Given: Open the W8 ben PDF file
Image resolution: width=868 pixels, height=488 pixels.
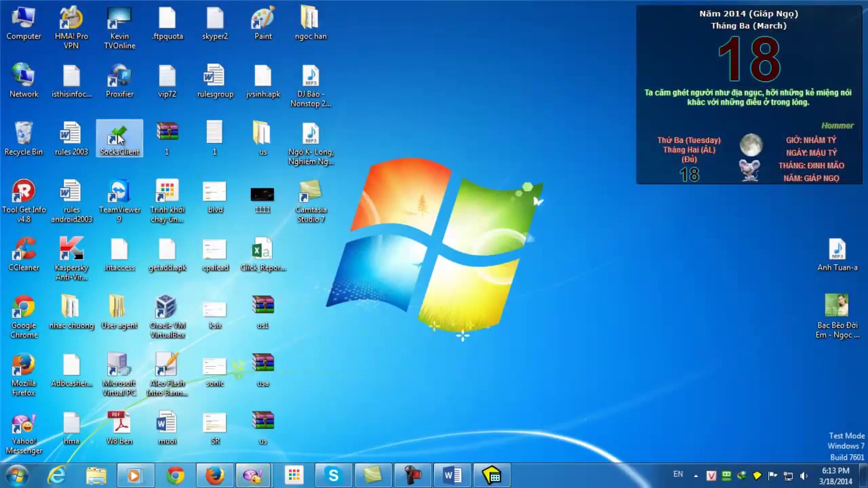Looking at the screenshot, I should [x=119, y=428].
